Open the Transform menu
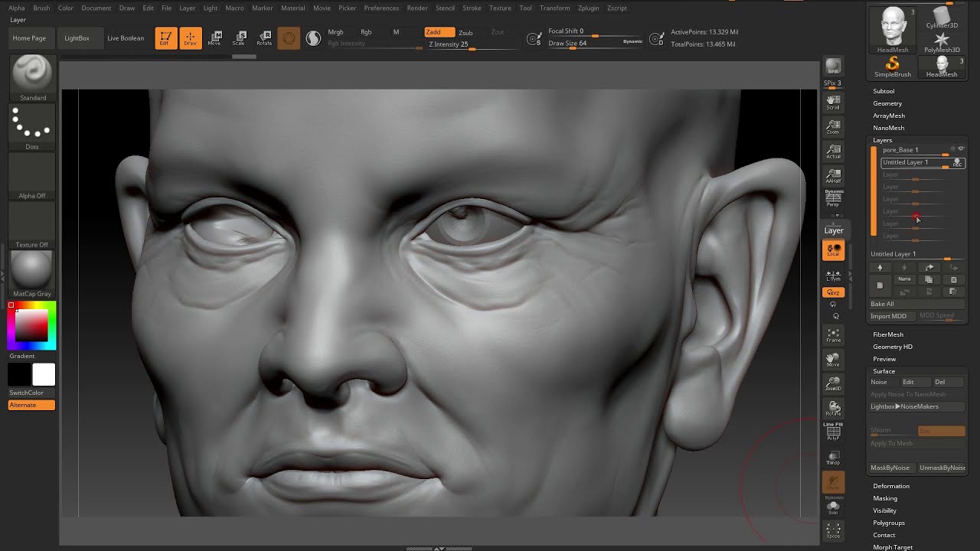Image resolution: width=980 pixels, height=551 pixels. (554, 8)
